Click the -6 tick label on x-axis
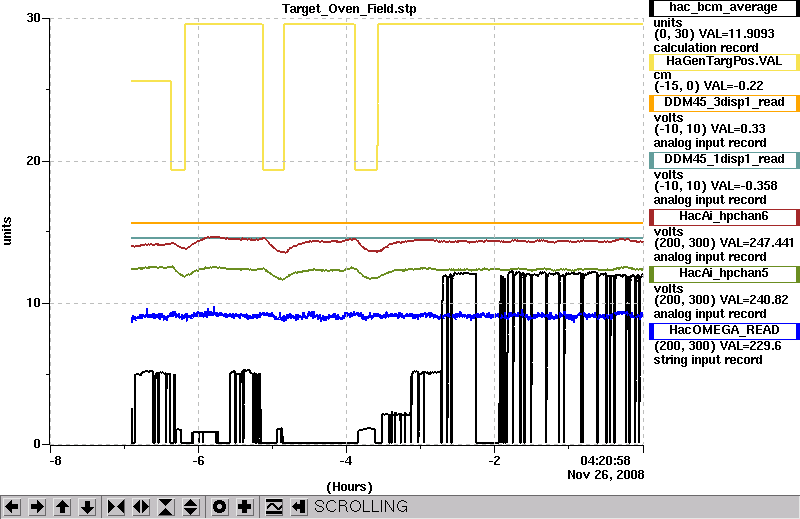 (198, 461)
